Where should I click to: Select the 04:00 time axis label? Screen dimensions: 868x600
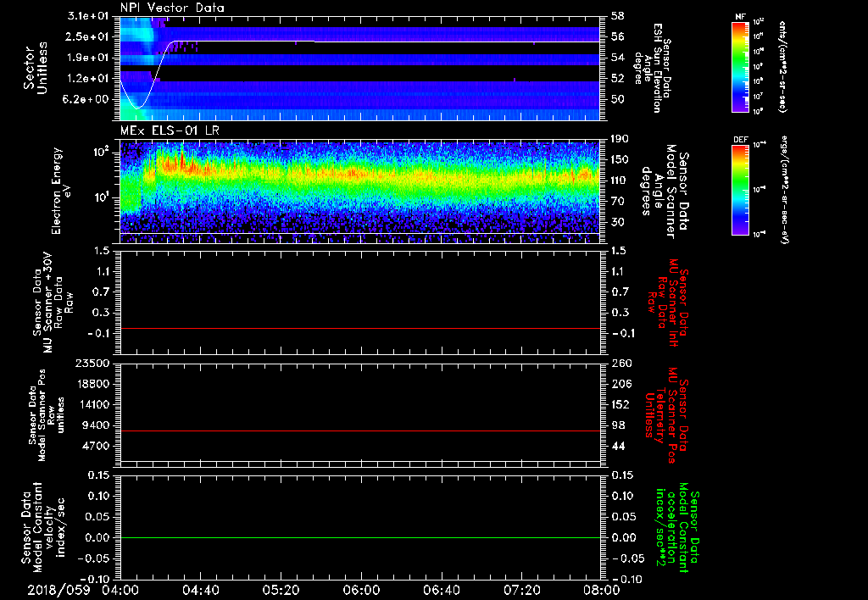click(120, 590)
